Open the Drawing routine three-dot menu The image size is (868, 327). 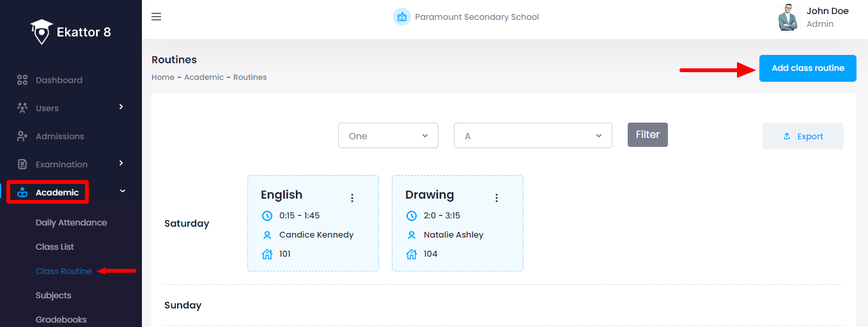click(x=496, y=198)
